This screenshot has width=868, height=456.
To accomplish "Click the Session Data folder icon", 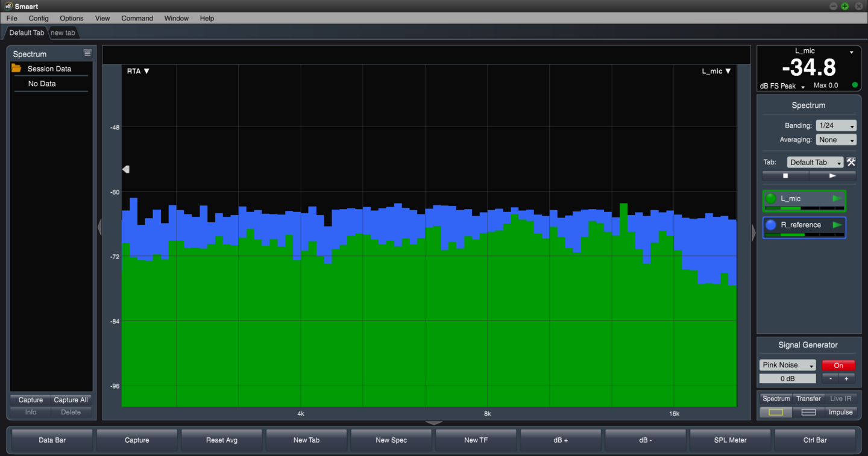I will point(16,69).
